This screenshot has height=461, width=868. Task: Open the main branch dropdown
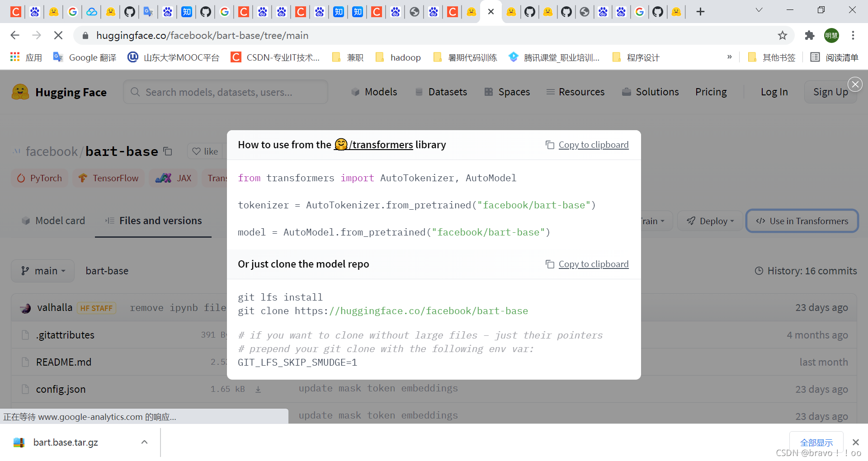(x=43, y=271)
